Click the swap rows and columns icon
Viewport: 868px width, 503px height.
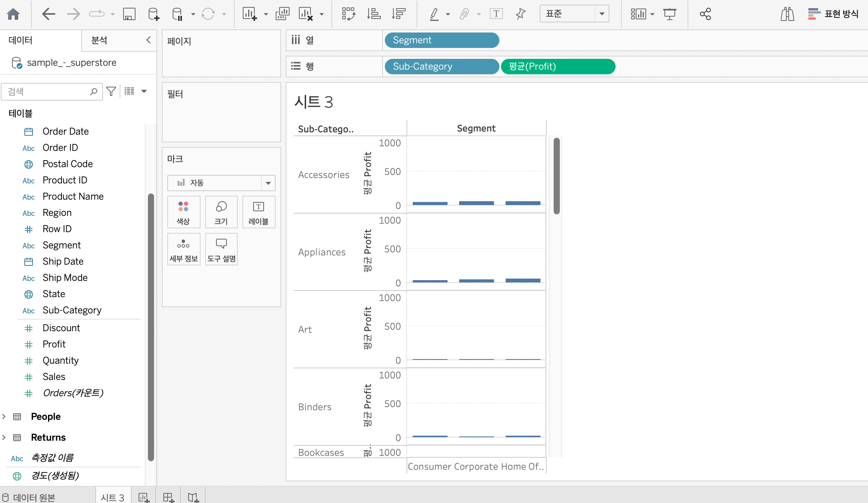pos(348,14)
